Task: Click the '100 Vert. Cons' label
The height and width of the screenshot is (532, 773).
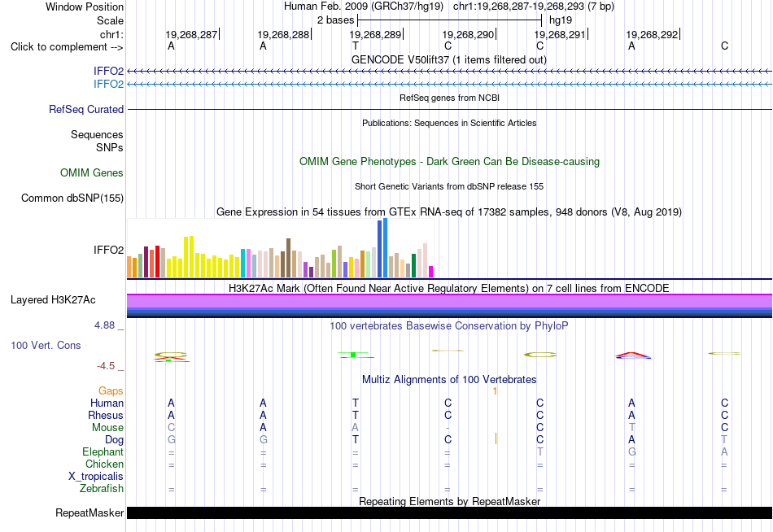Action: coord(46,345)
